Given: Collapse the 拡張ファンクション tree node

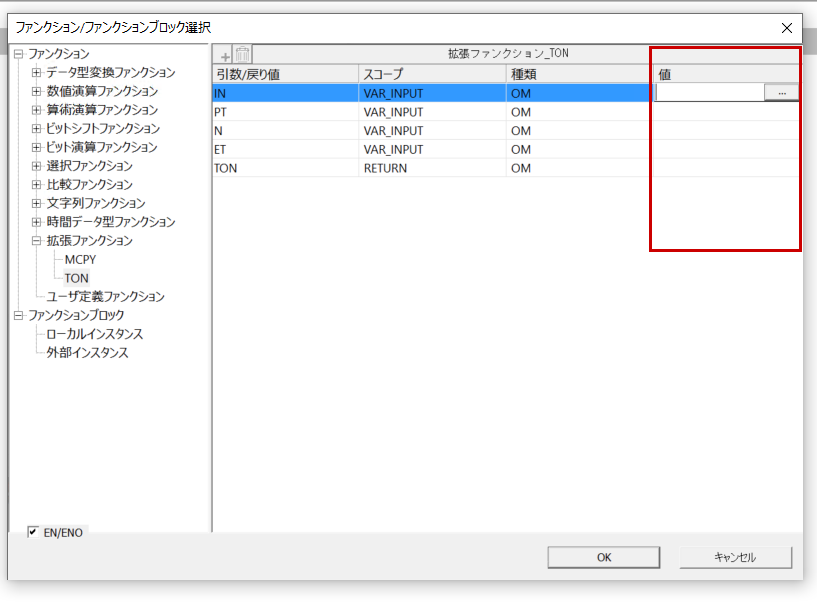Looking at the screenshot, I should [x=37, y=241].
